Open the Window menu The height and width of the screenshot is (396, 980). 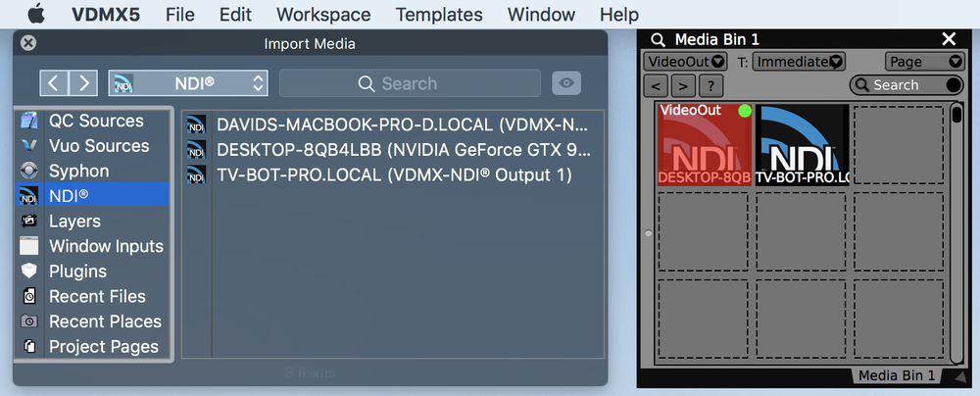point(541,15)
